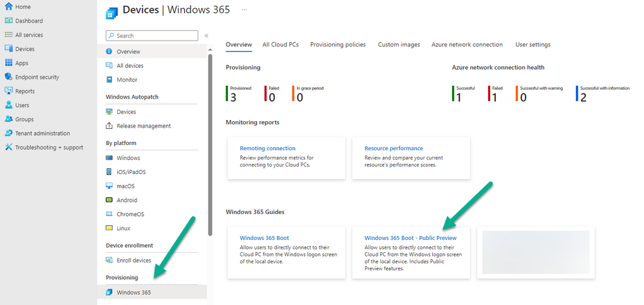Click the Release management upload icon
Image resolution: width=644 pixels, height=305 pixels.
[109, 126]
